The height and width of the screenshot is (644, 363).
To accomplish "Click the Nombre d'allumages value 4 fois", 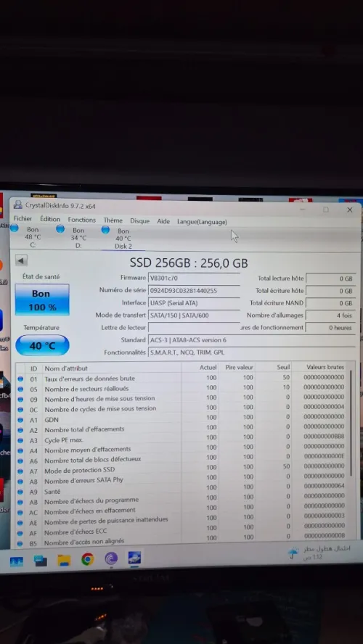I will tap(330, 315).
